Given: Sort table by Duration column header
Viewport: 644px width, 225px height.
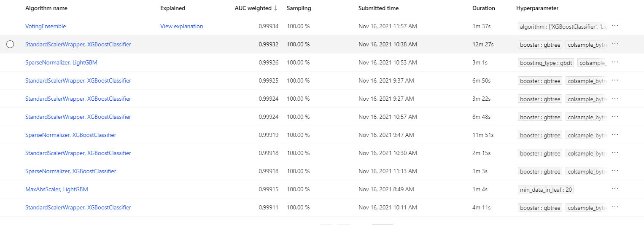Looking at the screenshot, I should pyautogui.click(x=484, y=8).
